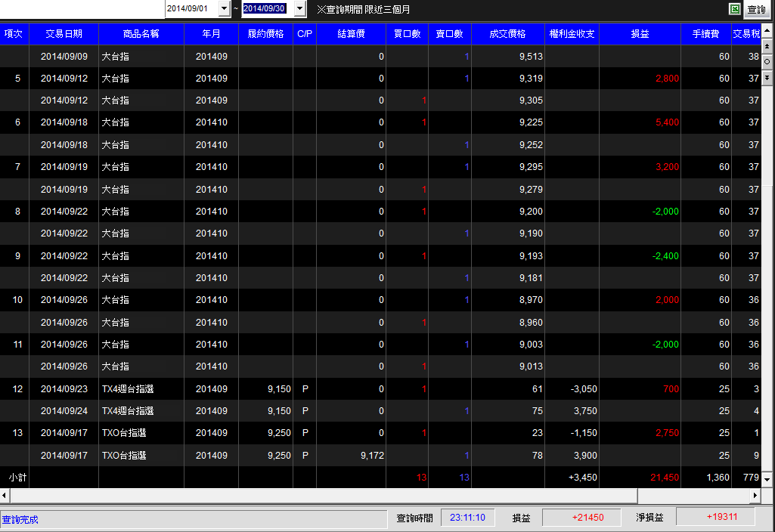Click the horizontal scrollbar's right arrow
Screen dimensions: 775x532
pyautogui.click(x=755, y=495)
